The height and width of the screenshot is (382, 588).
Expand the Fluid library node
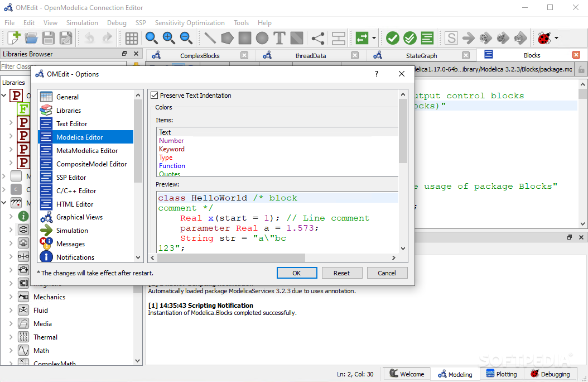click(x=11, y=311)
